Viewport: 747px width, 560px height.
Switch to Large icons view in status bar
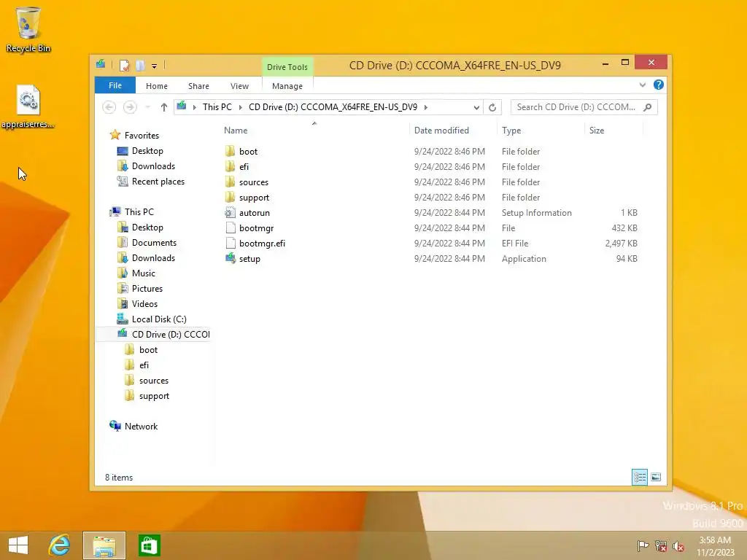pos(656,477)
